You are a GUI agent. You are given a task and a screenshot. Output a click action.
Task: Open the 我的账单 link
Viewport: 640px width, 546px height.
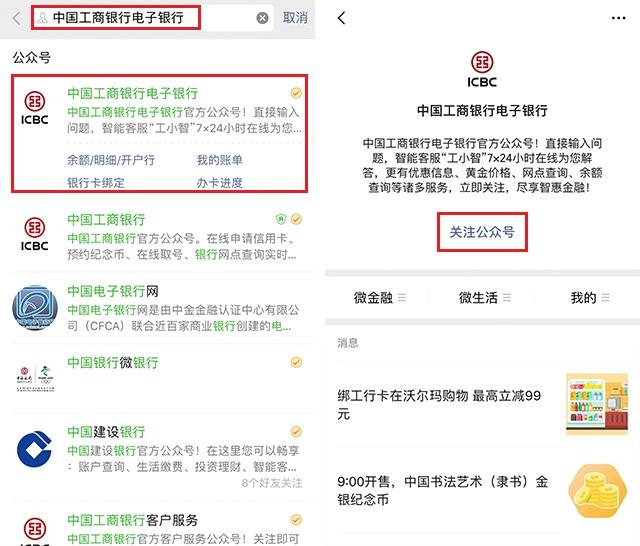click(x=220, y=160)
